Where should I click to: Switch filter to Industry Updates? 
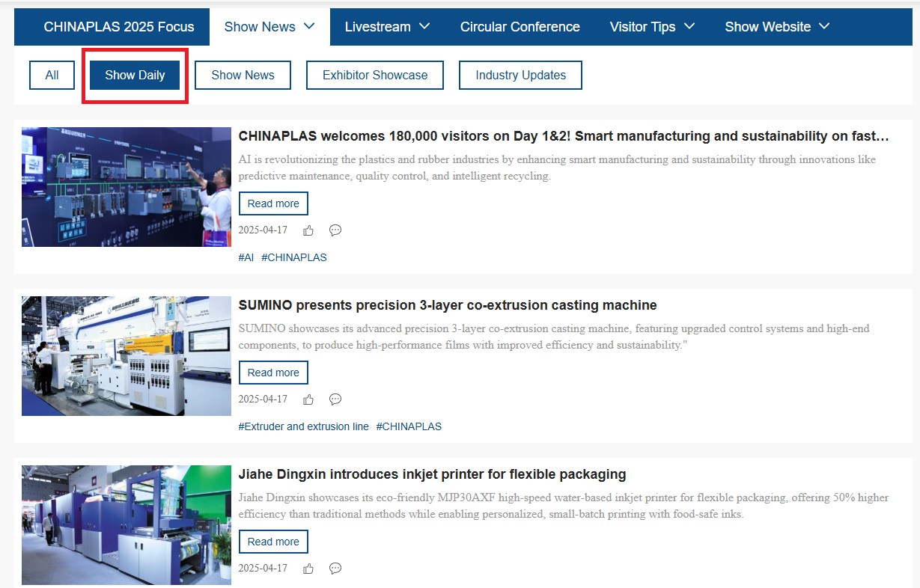tap(520, 75)
